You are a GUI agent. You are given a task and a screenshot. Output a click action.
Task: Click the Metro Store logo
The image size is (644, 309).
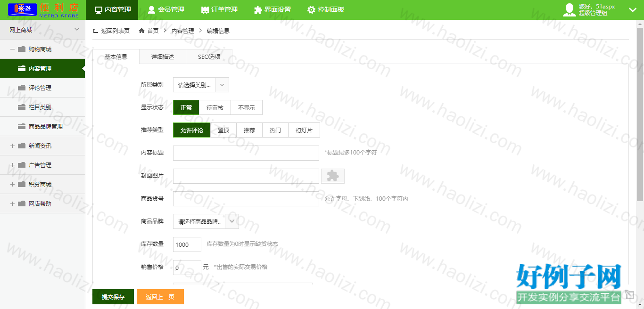click(x=43, y=10)
